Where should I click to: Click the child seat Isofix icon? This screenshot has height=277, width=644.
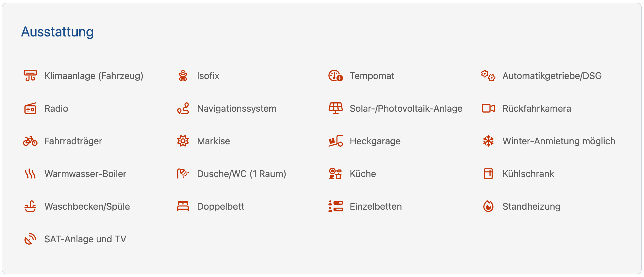183,76
